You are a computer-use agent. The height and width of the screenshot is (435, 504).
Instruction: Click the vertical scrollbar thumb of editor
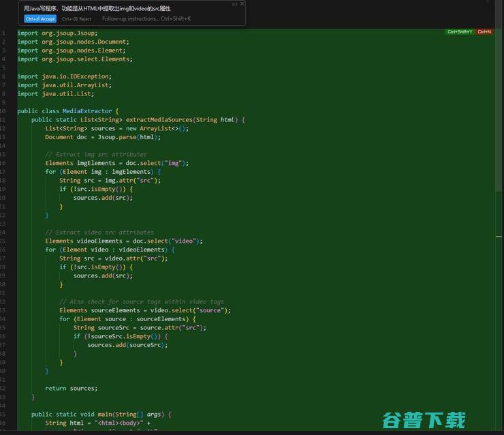[x=499, y=111]
